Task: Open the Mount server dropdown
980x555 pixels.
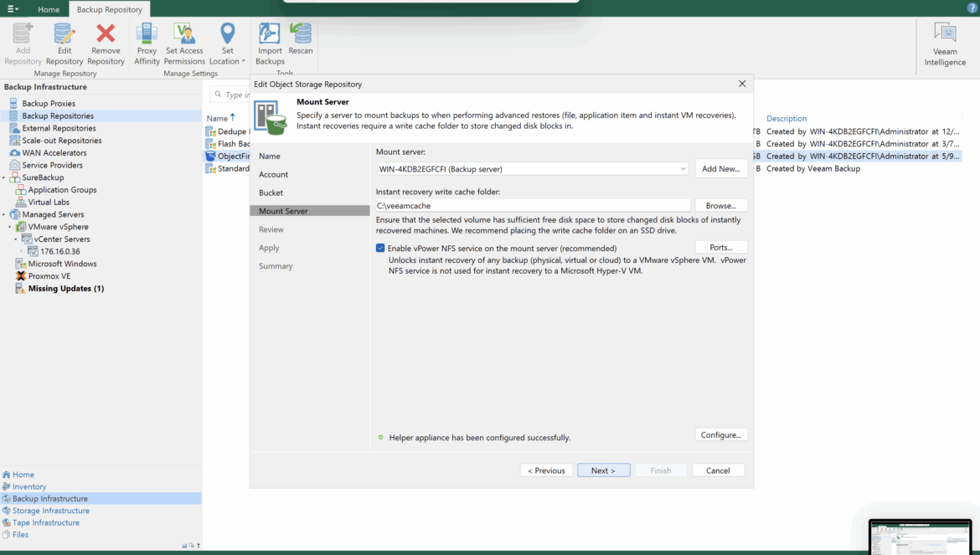Action: tap(683, 169)
